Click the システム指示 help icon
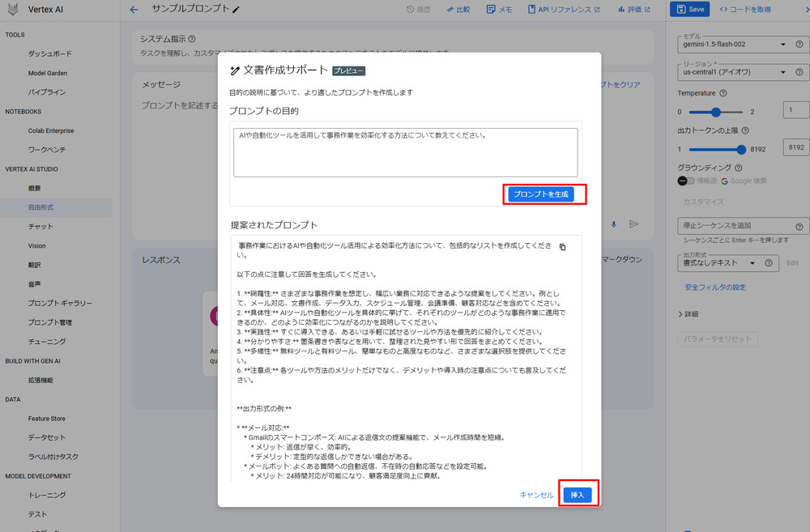This screenshot has width=810, height=532. pyautogui.click(x=192, y=39)
